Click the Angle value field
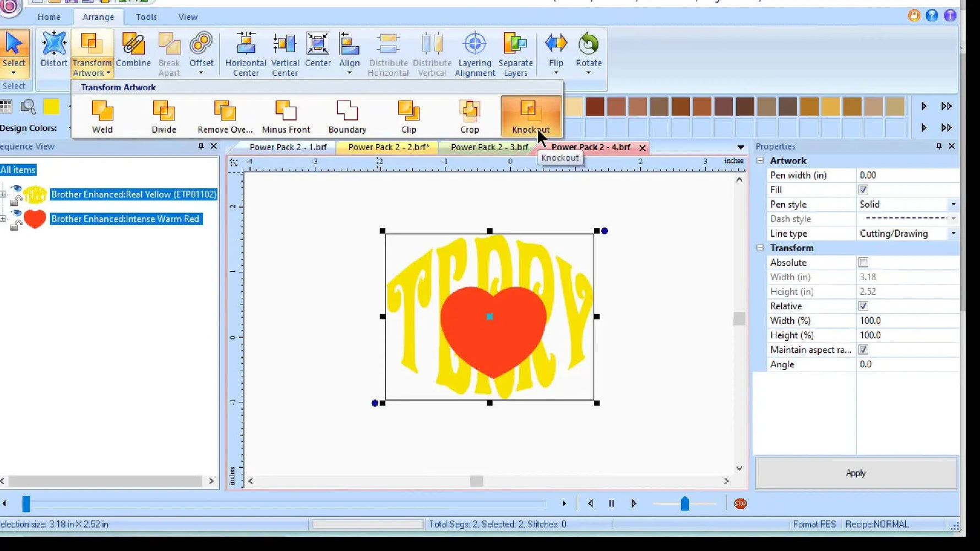Viewport: 980px width, 551px height. click(907, 364)
